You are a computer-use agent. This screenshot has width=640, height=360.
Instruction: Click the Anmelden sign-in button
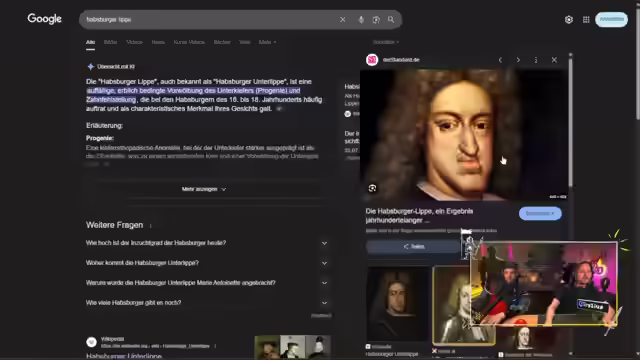coord(611,19)
